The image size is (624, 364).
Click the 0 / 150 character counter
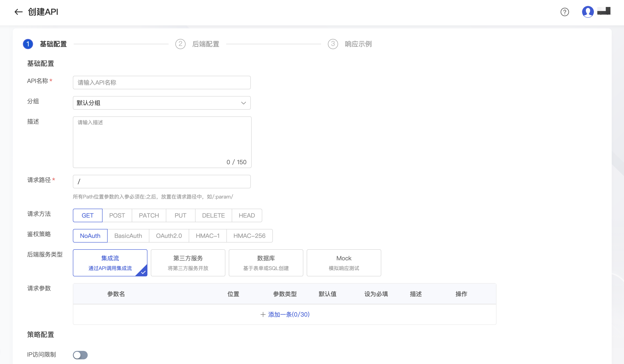coord(236,162)
